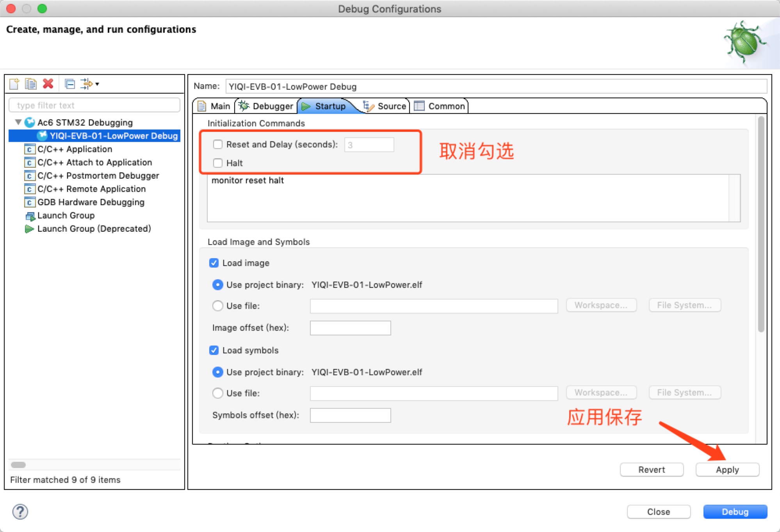Image resolution: width=780 pixels, height=532 pixels.
Task: Select the GDB Hardware Debugging entry
Action: pos(91,202)
